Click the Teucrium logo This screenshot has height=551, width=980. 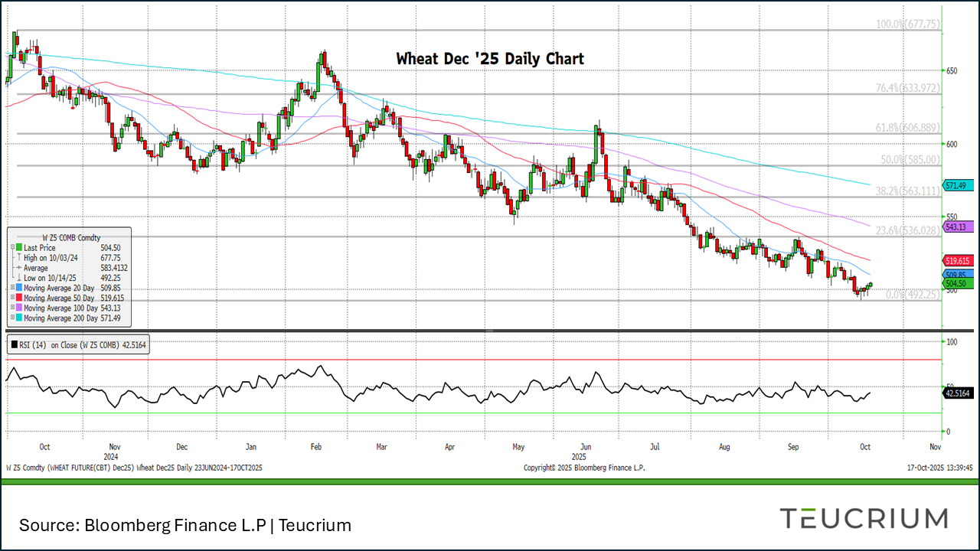click(x=864, y=518)
